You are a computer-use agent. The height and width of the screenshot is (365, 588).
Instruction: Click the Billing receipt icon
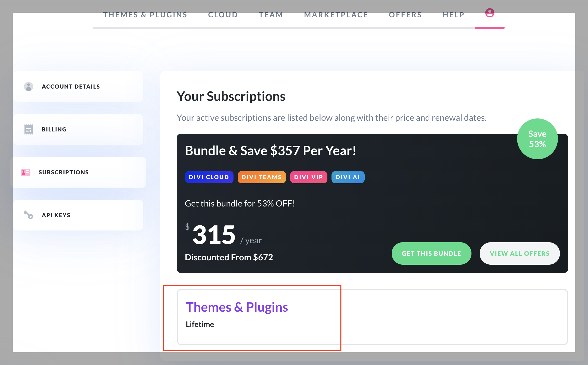pos(29,129)
